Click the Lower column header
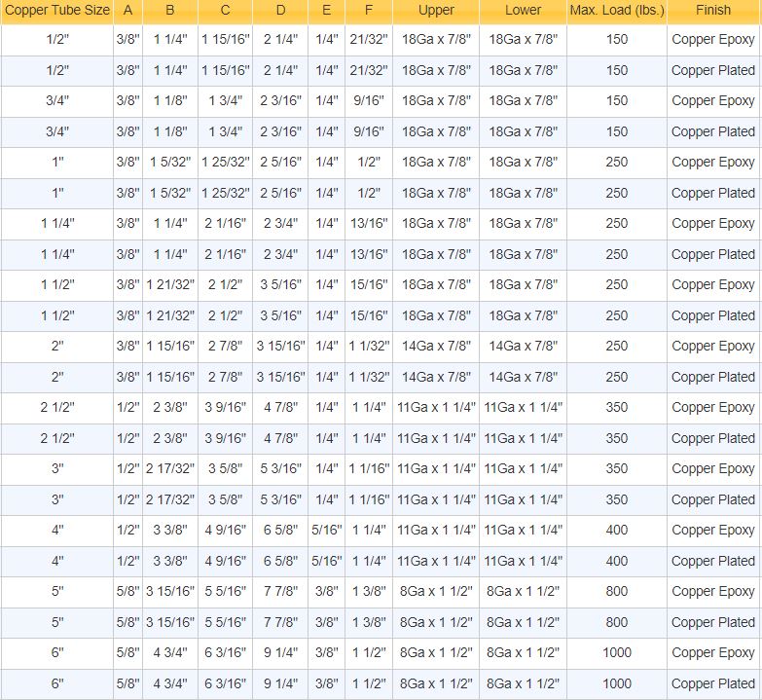Image resolution: width=762 pixels, height=700 pixels. click(x=523, y=10)
